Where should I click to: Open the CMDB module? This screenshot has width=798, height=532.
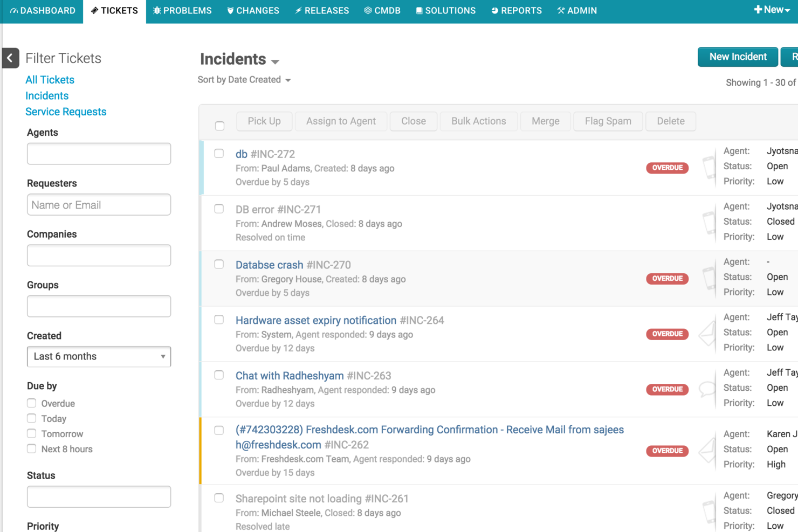pyautogui.click(x=382, y=10)
